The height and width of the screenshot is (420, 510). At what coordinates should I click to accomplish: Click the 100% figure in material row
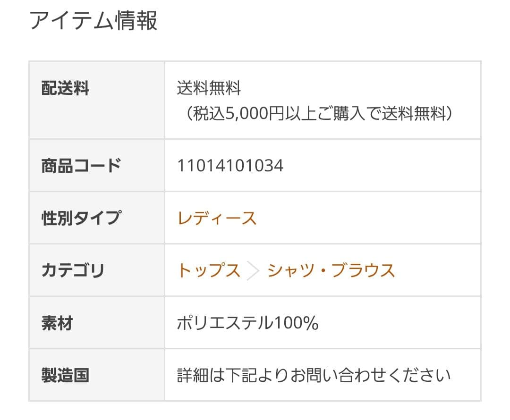tap(296, 324)
